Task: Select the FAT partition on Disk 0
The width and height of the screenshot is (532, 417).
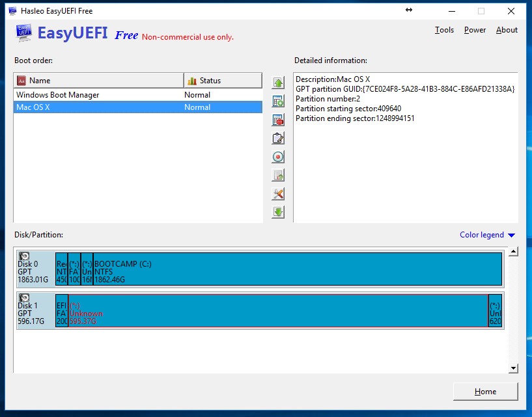Action: pyautogui.click(x=74, y=269)
